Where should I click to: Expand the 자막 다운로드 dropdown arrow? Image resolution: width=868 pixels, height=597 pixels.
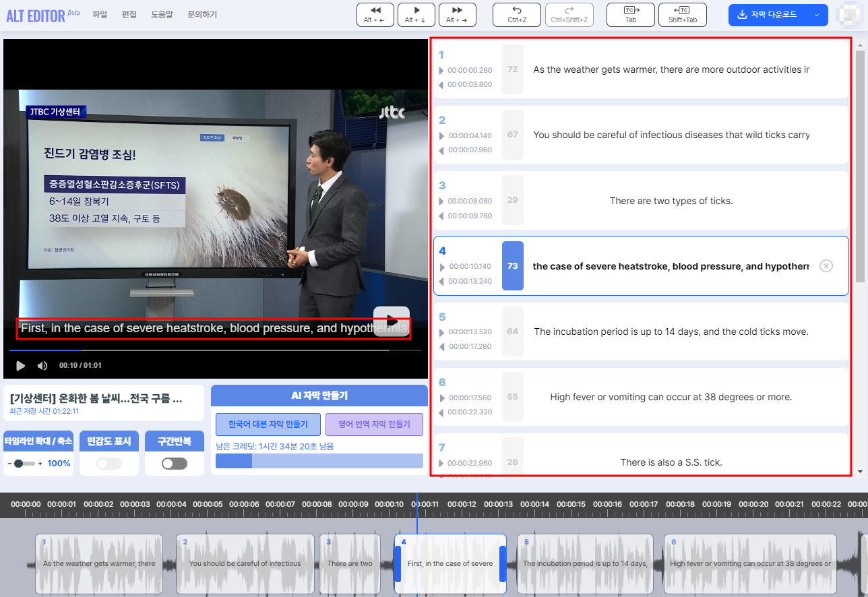click(x=817, y=15)
